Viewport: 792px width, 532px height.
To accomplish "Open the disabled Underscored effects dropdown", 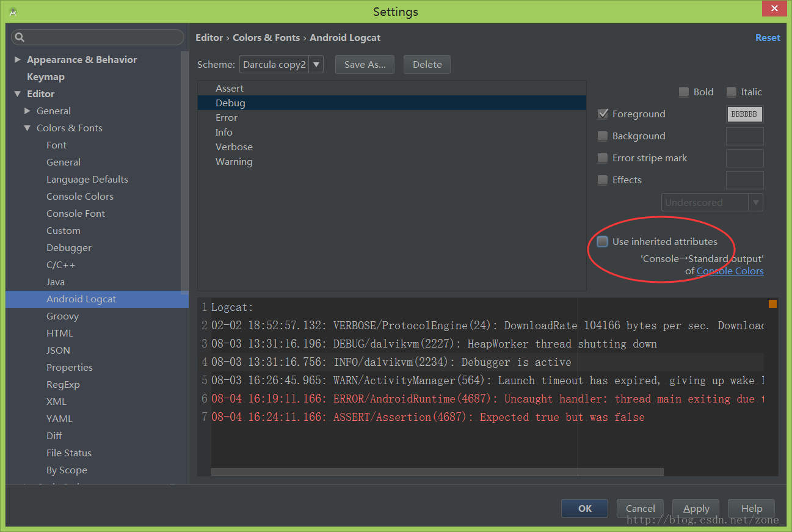I will click(x=712, y=202).
